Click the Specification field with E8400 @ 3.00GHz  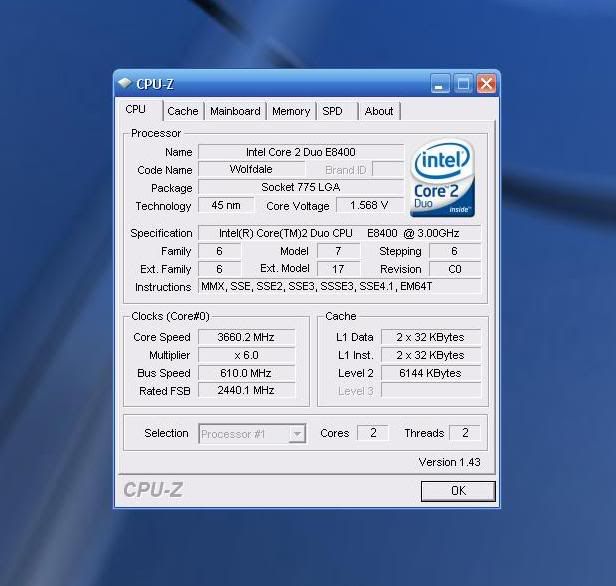click(x=339, y=233)
